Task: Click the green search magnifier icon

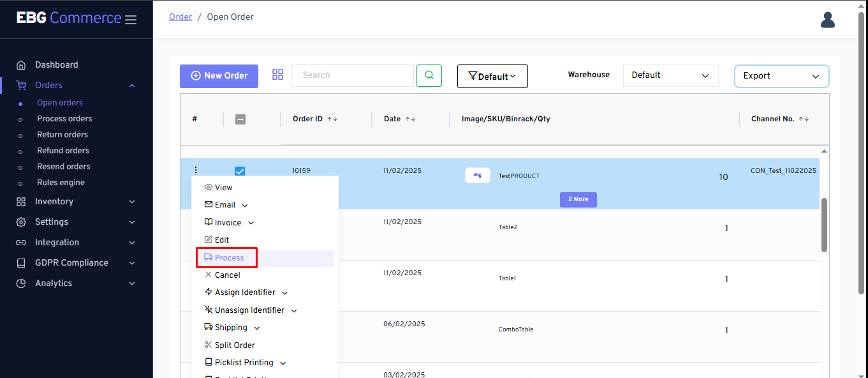Action: [x=429, y=75]
